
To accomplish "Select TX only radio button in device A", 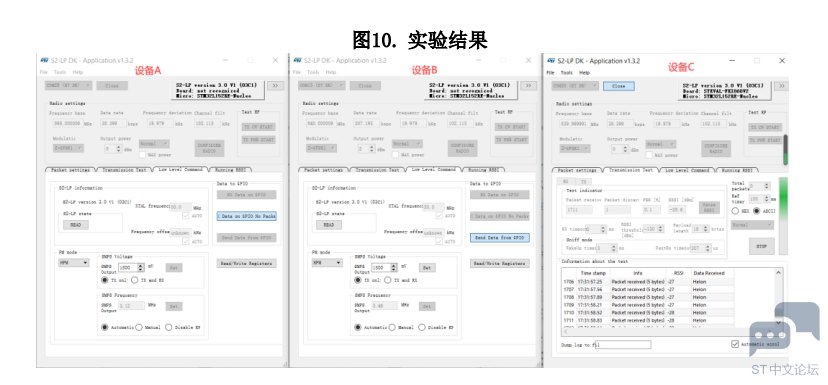I will tap(105, 280).
